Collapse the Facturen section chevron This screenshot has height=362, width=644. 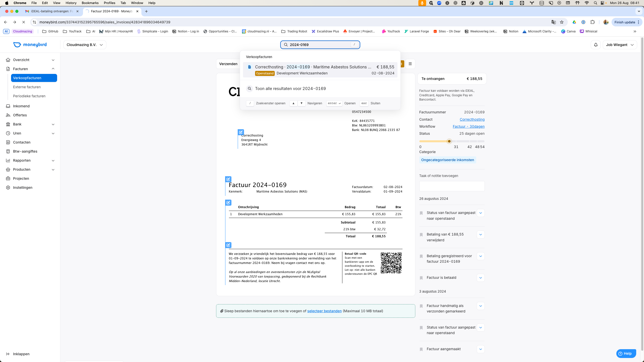[x=53, y=69]
